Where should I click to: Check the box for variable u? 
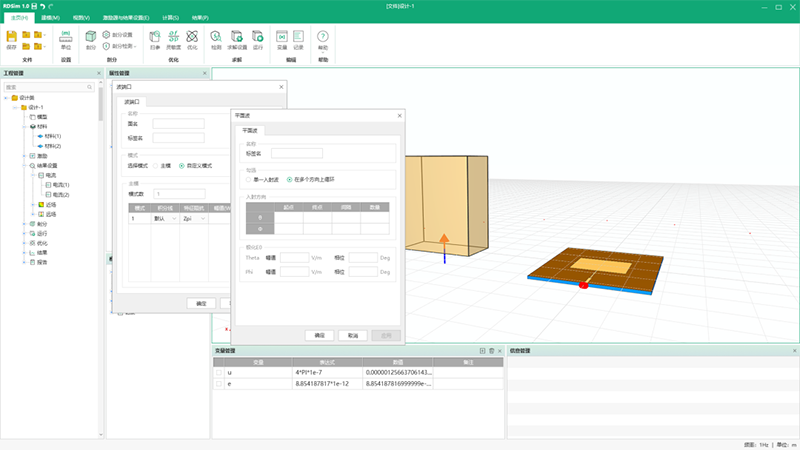pyautogui.click(x=219, y=372)
